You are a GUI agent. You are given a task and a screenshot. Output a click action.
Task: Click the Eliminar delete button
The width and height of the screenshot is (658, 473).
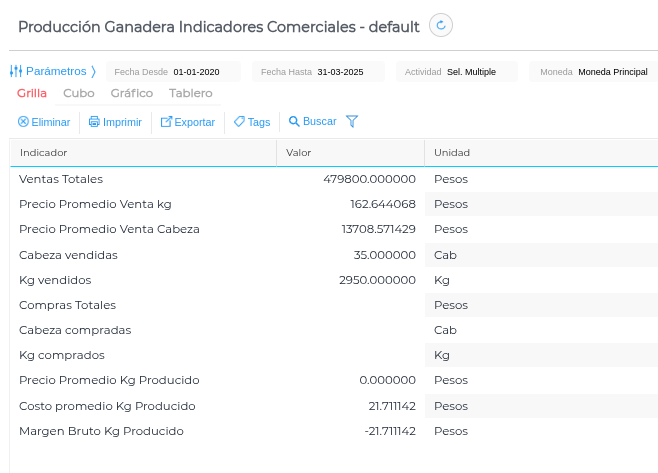click(x=44, y=122)
